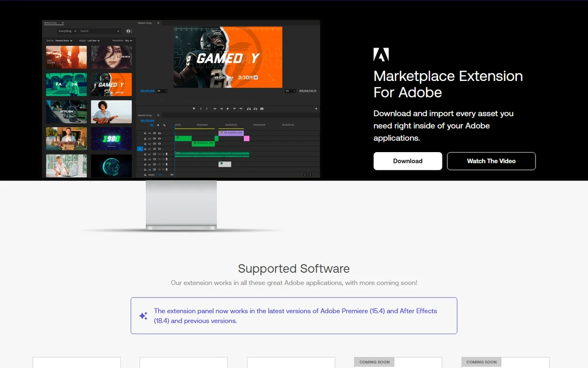Click the Go to Out point icon
Image resolution: width=588 pixels, height=368 pixels.
click(x=241, y=108)
